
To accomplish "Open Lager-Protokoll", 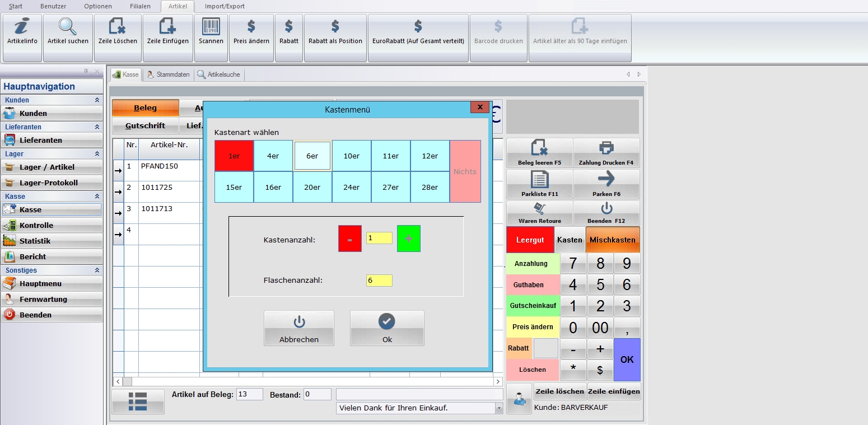I will click(52, 183).
